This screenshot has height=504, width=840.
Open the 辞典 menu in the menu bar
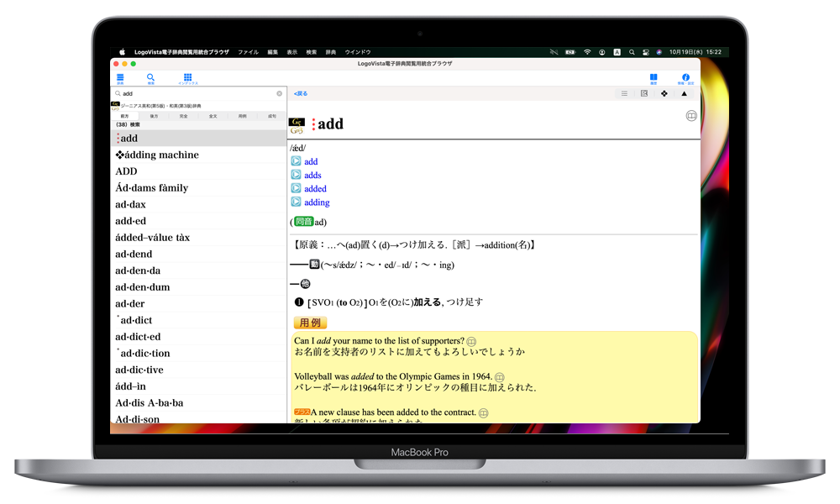(331, 52)
